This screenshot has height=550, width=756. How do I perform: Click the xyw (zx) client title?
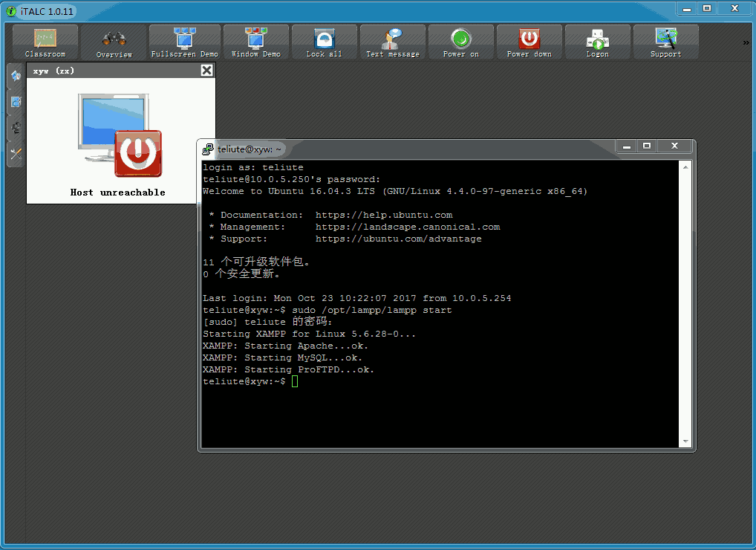53,71
